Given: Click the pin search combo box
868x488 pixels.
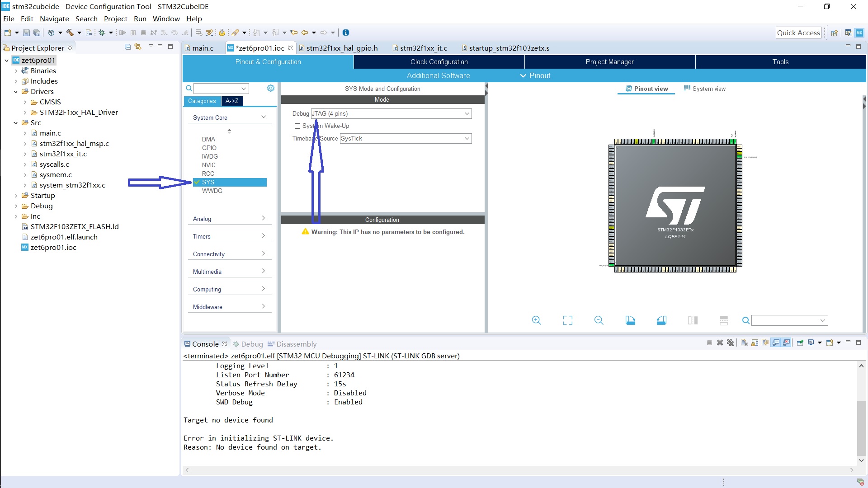Looking at the screenshot, I should coord(789,320).
